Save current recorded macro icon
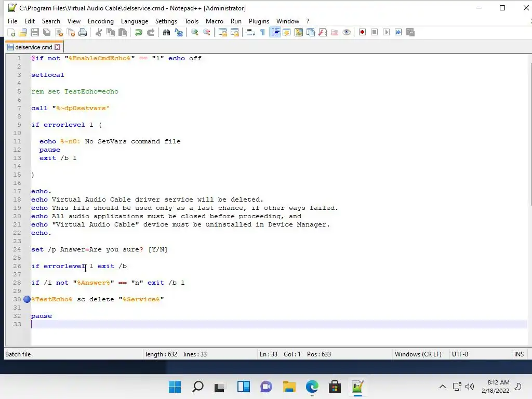Viewport: 532px width, 399px height. tap(410, 32)
